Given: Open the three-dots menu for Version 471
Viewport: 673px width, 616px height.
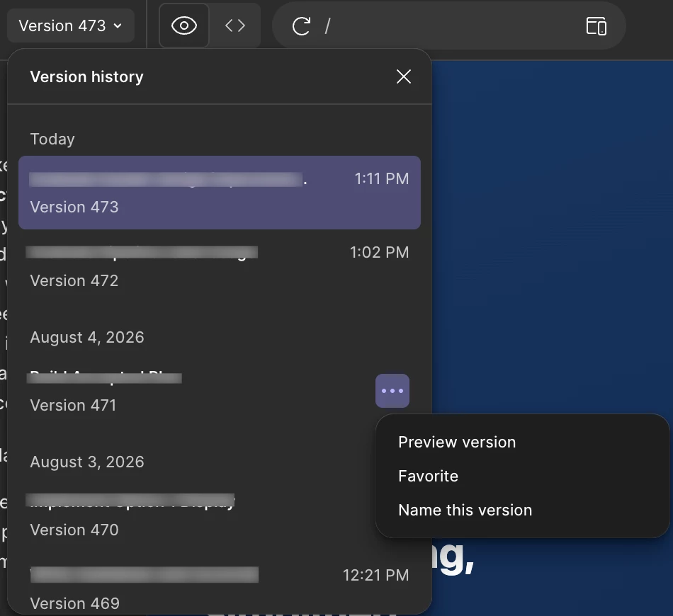Looking at the screenshot, I should [392, 391].
